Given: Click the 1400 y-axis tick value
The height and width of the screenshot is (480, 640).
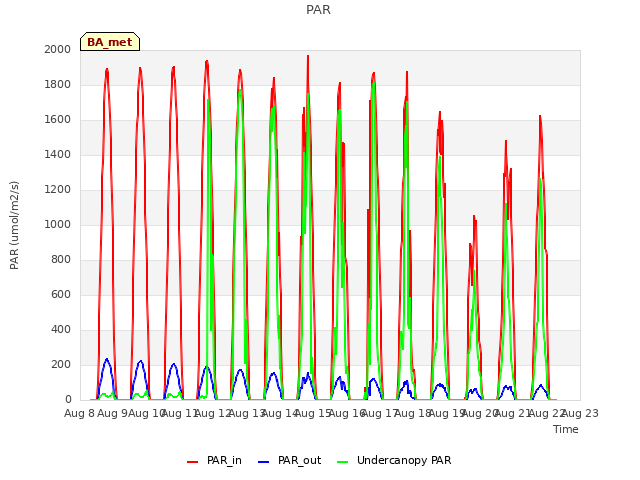Looking at the screenshot, I should (58, 154).
